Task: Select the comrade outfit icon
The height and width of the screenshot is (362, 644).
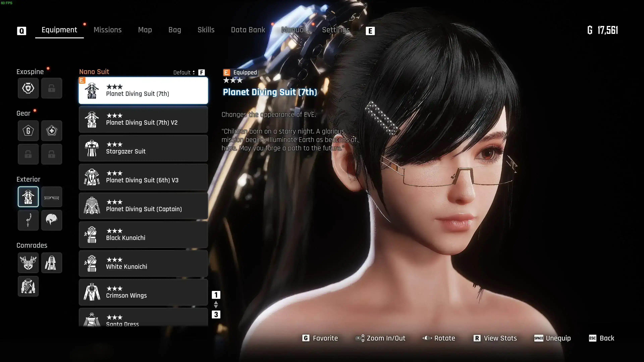Action: click(x=52, y=263)
